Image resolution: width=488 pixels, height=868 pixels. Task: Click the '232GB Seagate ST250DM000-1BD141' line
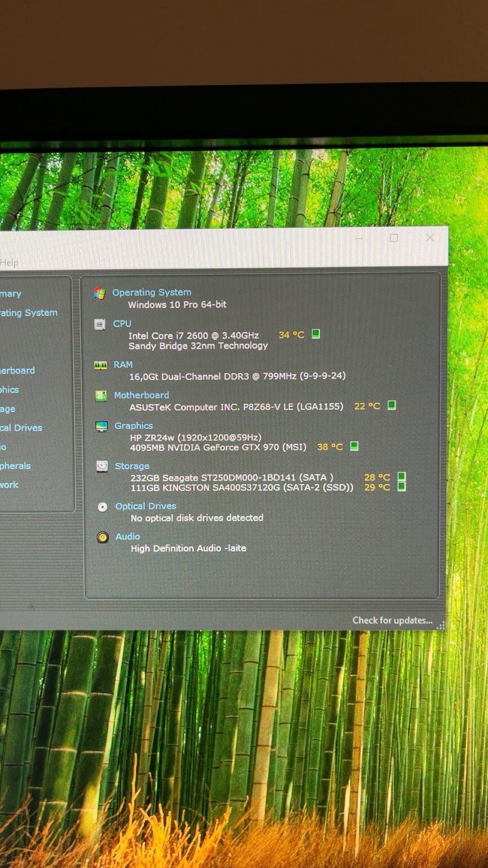[x=232, y=478]
